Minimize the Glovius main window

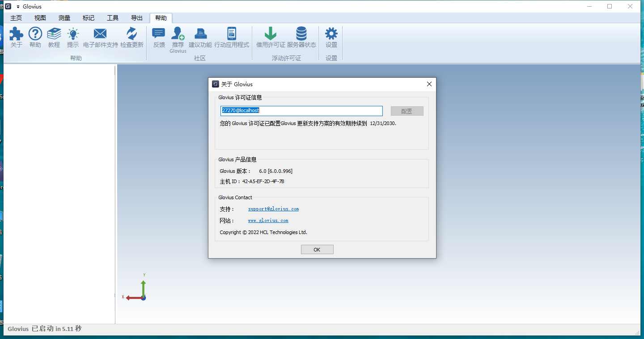coord(589,6)
